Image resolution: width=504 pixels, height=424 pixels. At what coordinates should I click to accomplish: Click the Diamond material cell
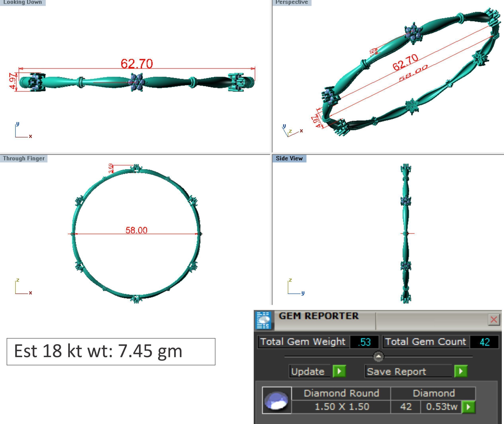pyautogui.click(x=433, y=394)
